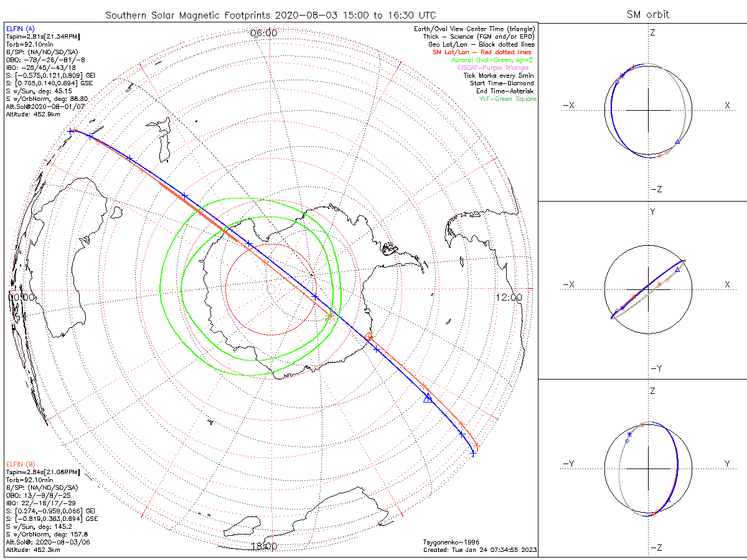Click legend entry "Thick - Science (FGM and/or EPD)"
This screenshot has height=560, width=747.
pos(479,37)
